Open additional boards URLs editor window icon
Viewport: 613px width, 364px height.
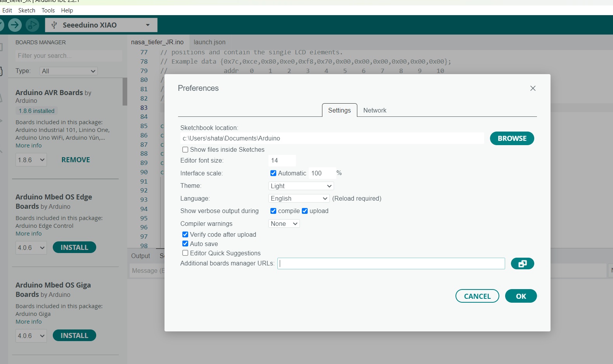522,263
